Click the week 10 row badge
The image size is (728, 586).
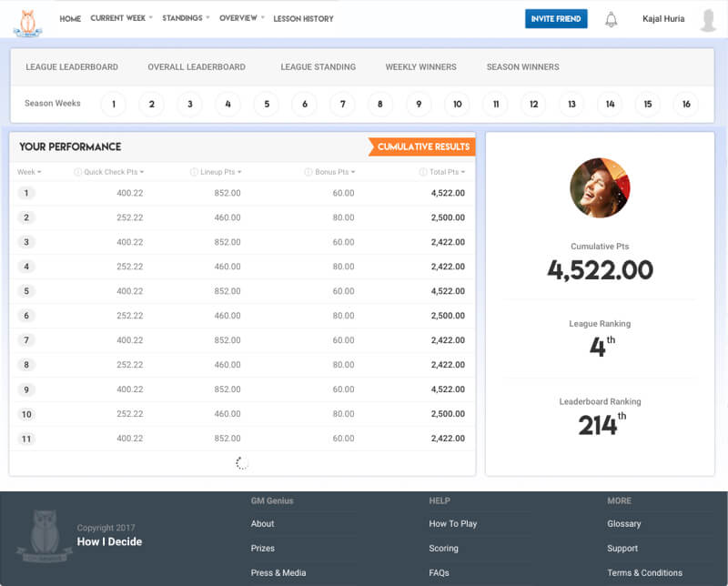(x=26, y=414)
